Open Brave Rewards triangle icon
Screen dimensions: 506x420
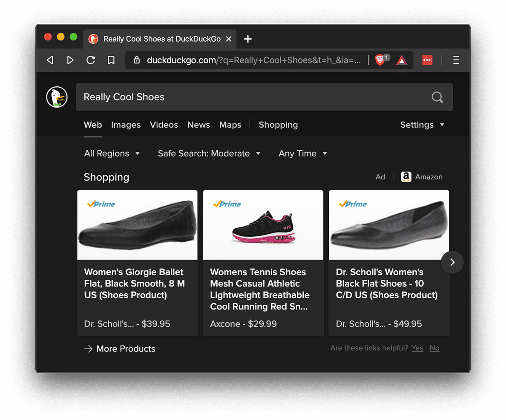402,60
